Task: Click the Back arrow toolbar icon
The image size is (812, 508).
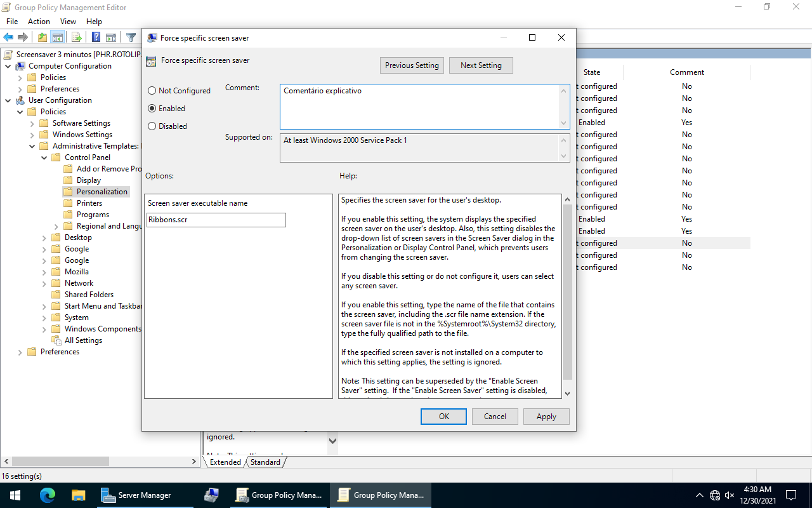Action: coord(8,37)
